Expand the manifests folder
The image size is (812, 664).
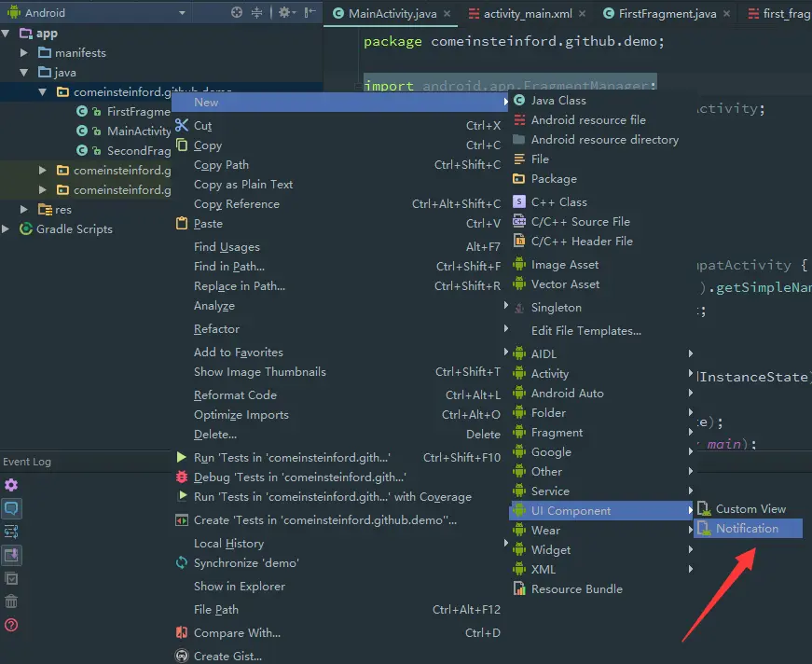pos(24,52)
